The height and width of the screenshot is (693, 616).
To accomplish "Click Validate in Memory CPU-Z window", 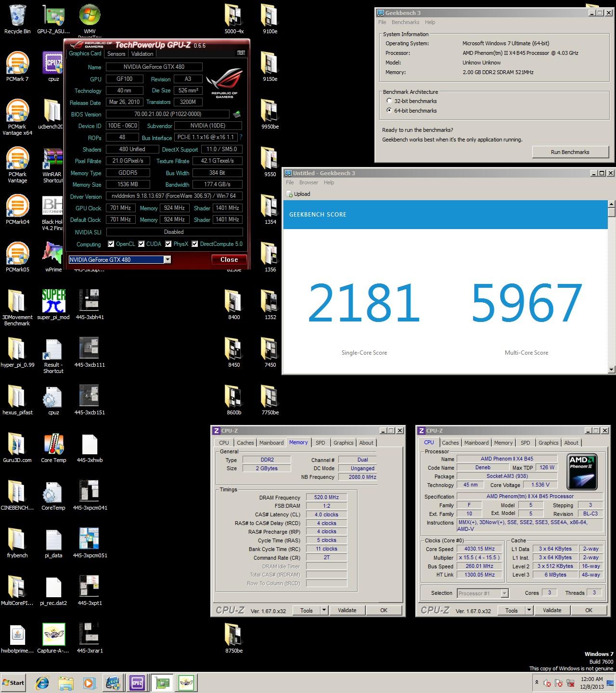I will [347, 610].
